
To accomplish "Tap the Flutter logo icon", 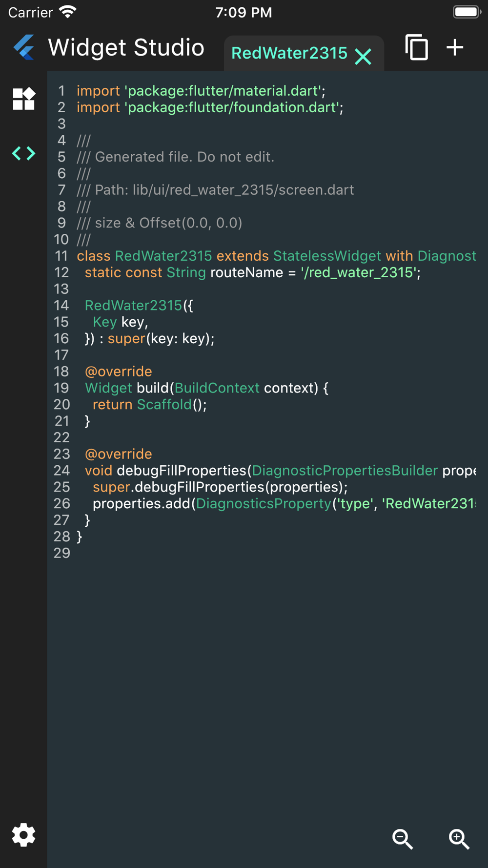I will tap(24, 47).
